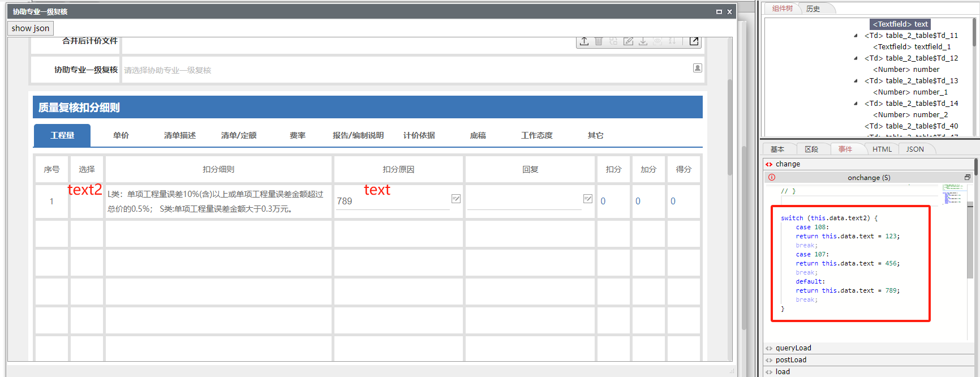Switch to the 单价 tab
The height and width of the screenshot is (377, 980).
pyautogui.click(x=121, y=135)
